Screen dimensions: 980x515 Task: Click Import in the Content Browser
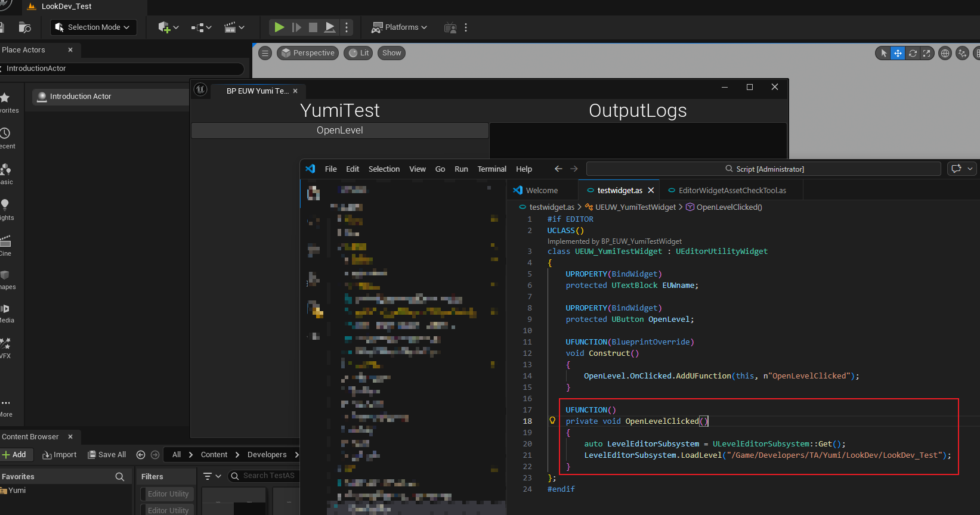pyautogui.click(x=60, y=455)
